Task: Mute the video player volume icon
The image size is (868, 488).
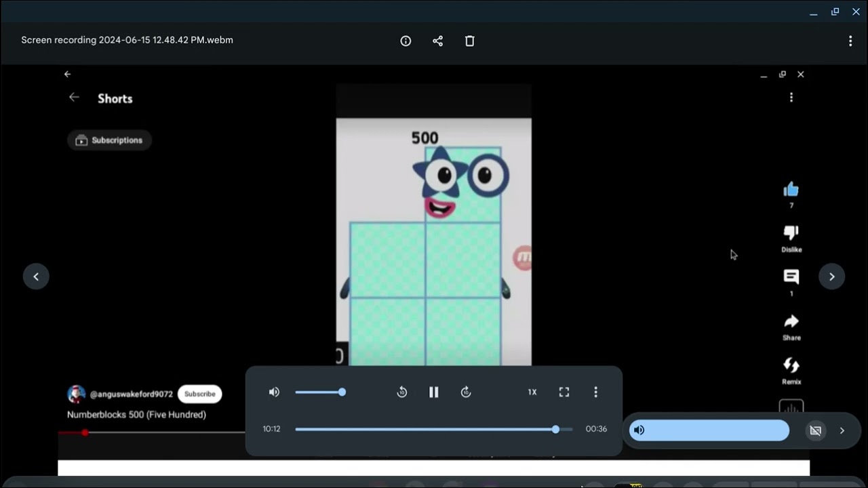Action: click(274, 392)
